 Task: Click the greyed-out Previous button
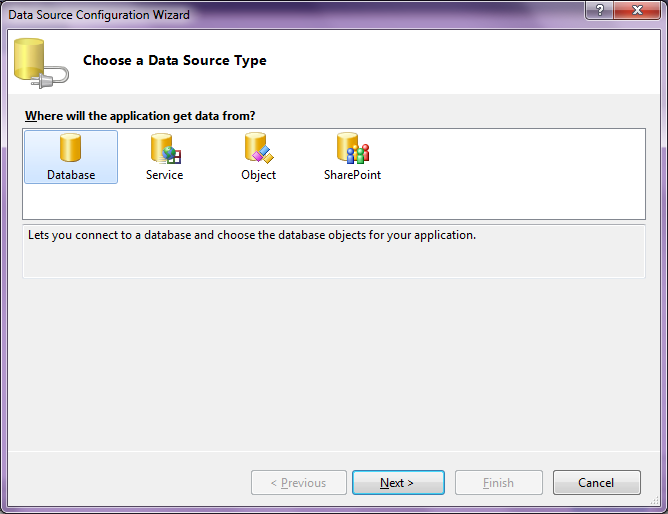pos(299,483)
